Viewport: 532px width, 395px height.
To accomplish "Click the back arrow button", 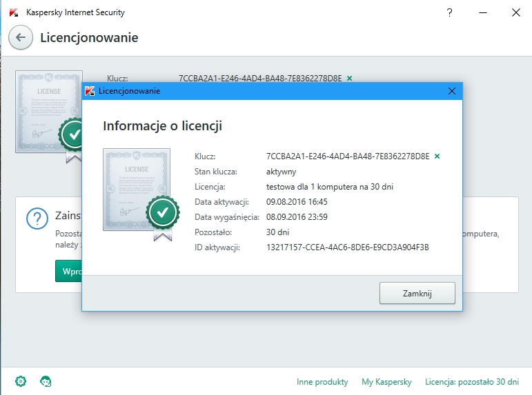I will pos(21,37).
